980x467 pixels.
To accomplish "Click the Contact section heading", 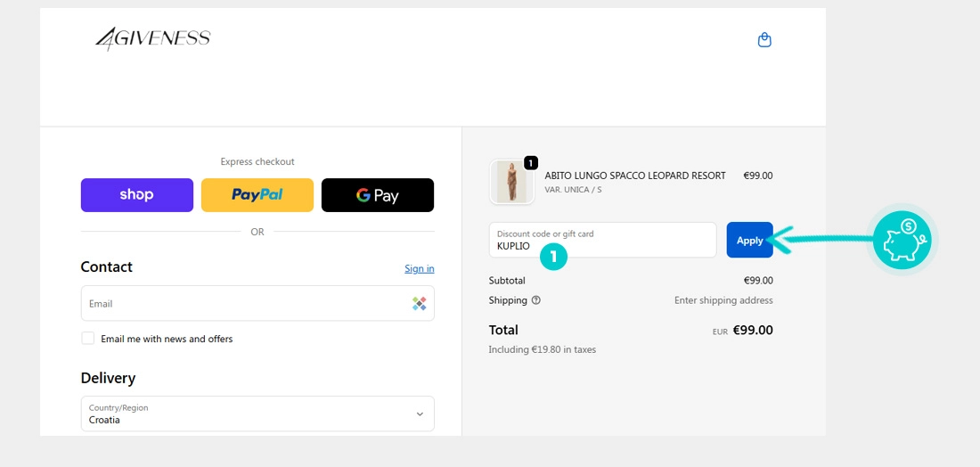I will [106, 267].
